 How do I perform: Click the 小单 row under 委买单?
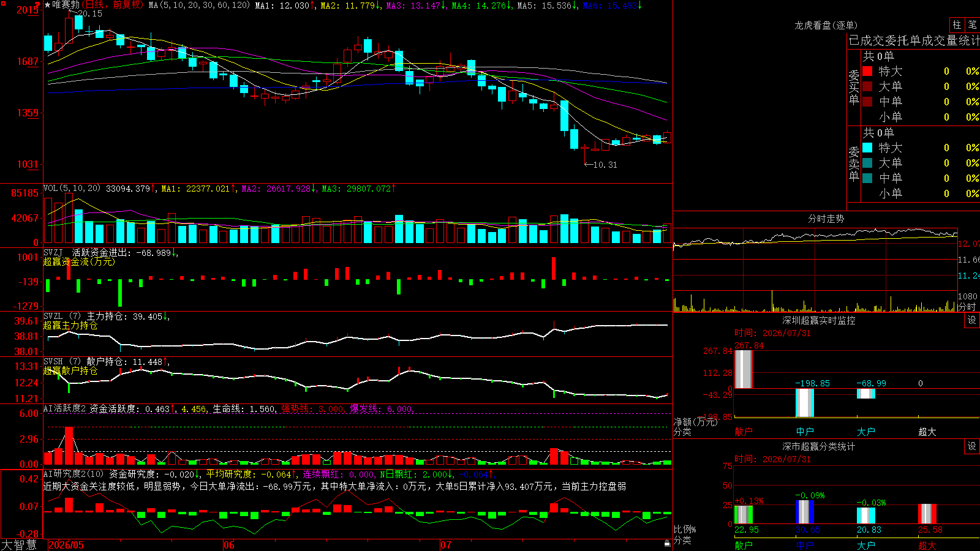point(921,117)
